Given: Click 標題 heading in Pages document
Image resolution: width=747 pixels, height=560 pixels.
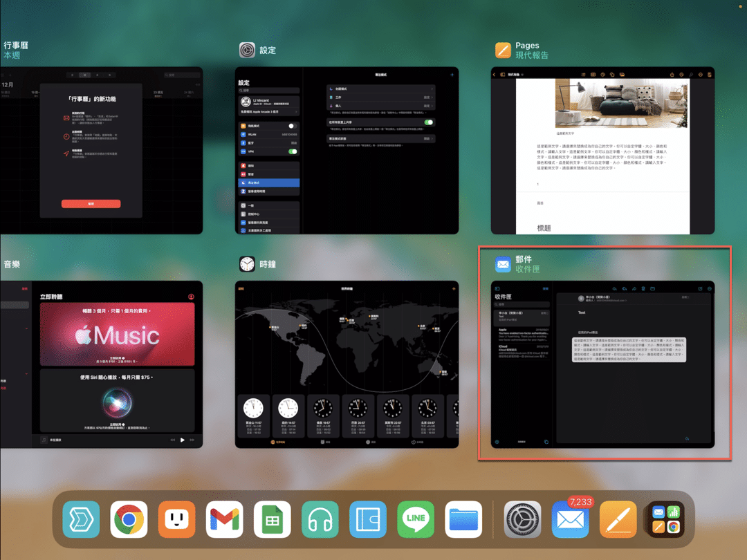Looking at the screenshot, I should click(544, 228).
